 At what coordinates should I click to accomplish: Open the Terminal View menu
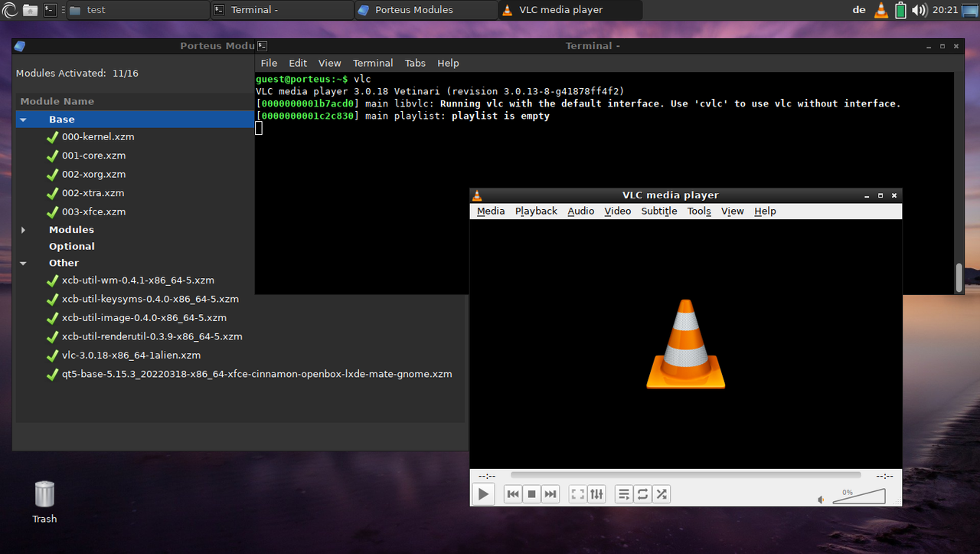pos(330,63)
